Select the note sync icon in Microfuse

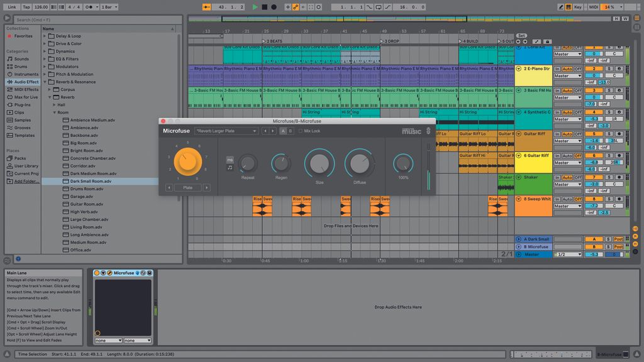point(230,168)
